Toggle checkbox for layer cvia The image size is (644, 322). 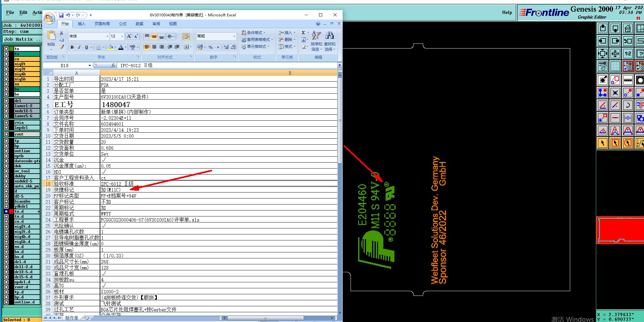[x=6, y=123]
